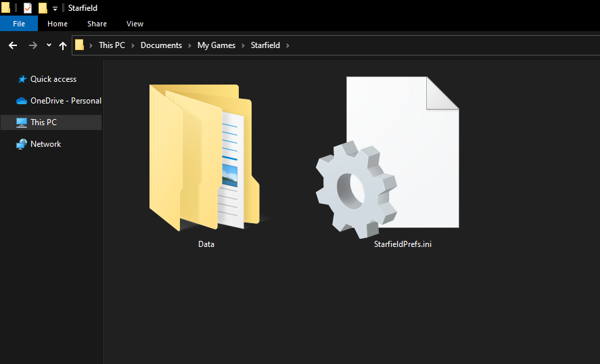Click New Folder quick access toolbar icon
Screen dimensions: 600x364
pyautogui.click(x=43, y=7)
